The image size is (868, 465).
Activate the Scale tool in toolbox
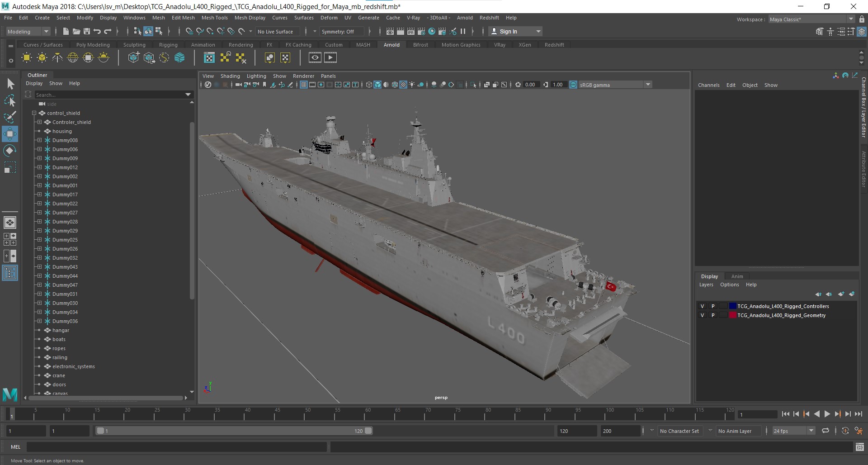[10, 168]
